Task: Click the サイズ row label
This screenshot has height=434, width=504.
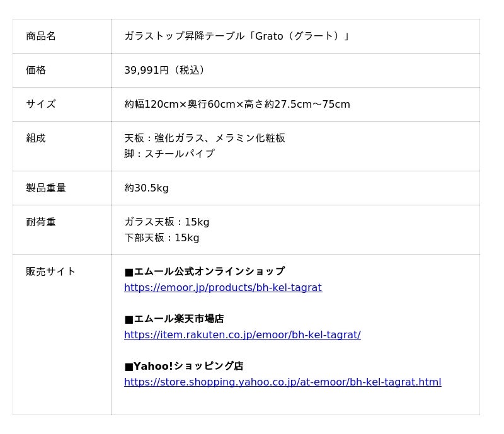Action: (41, 105)
